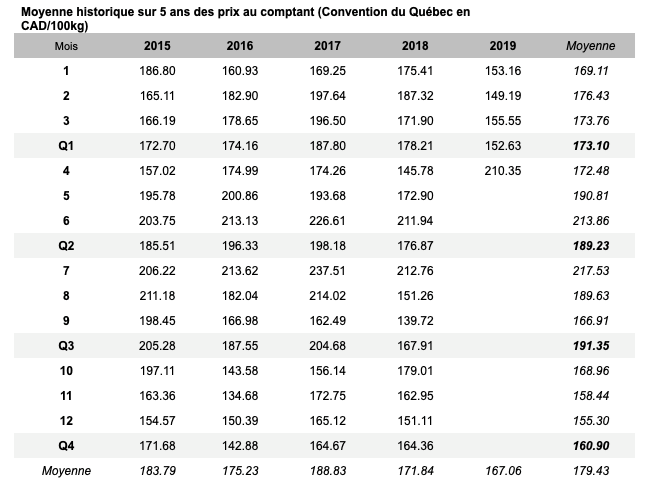
Task: Select the italic Moyenne column header
Action: (590, 46)
